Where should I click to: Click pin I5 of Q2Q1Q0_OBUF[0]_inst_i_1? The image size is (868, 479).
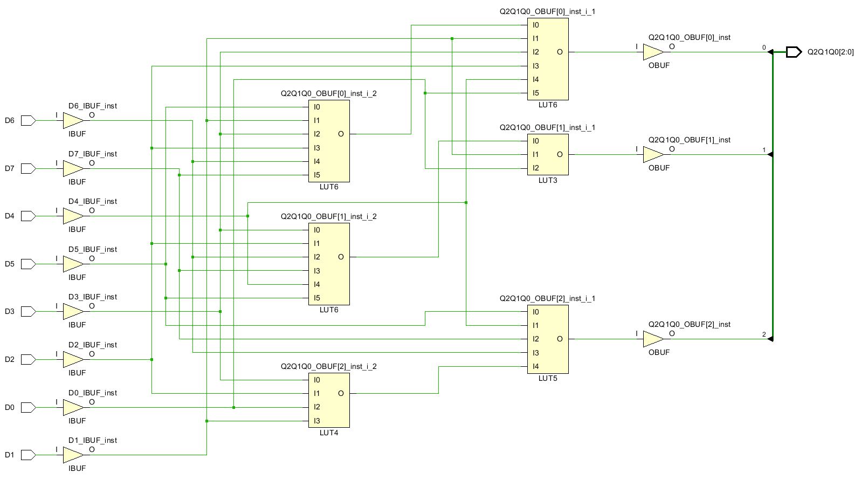coord(535,93)
